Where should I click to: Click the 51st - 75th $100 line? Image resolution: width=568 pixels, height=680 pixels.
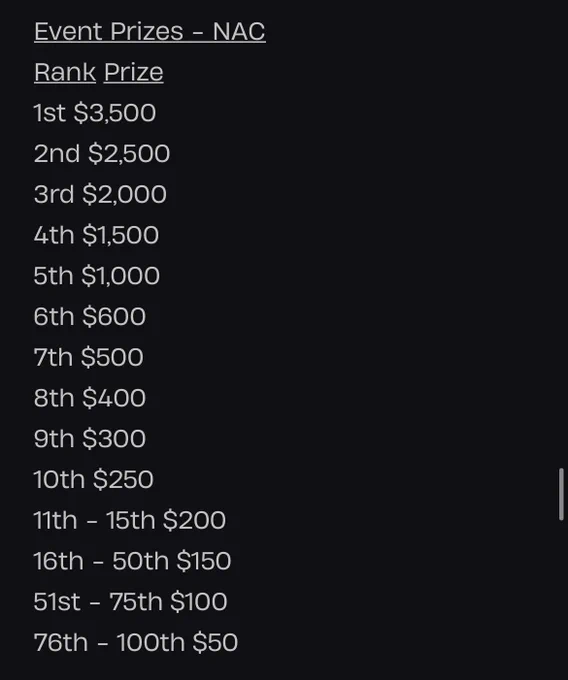pos(131,602)
